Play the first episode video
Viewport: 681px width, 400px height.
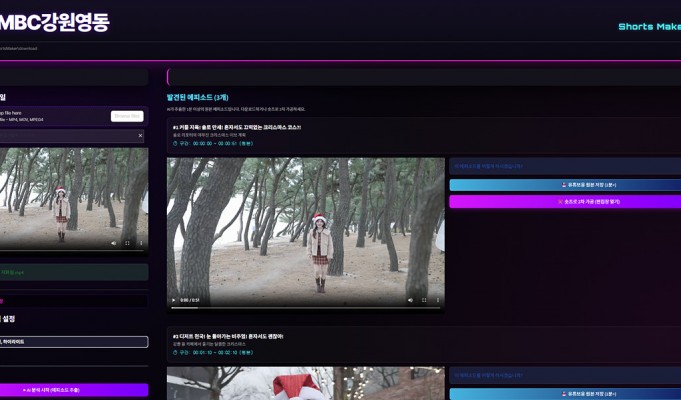[x=174, y=300]
